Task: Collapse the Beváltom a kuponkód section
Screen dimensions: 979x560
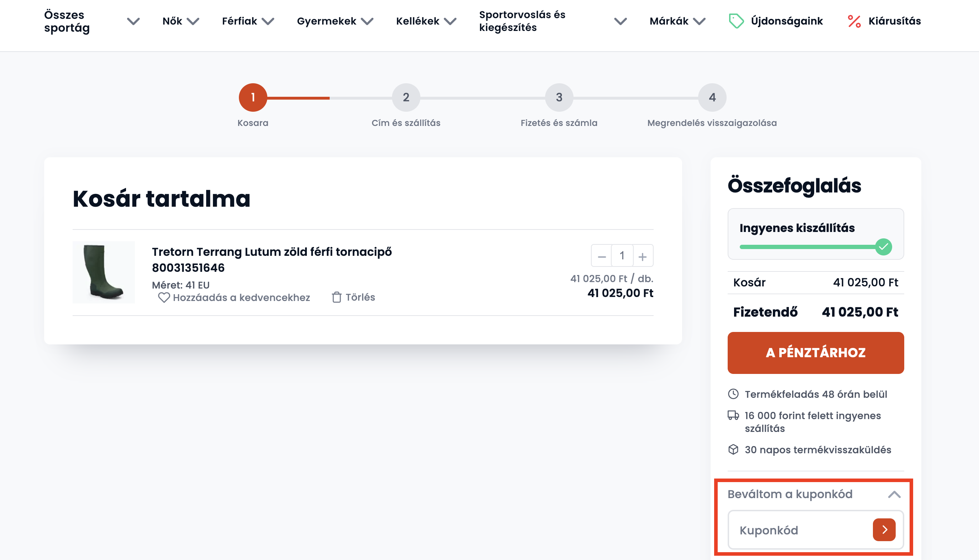Action: [x=894, y=494]
